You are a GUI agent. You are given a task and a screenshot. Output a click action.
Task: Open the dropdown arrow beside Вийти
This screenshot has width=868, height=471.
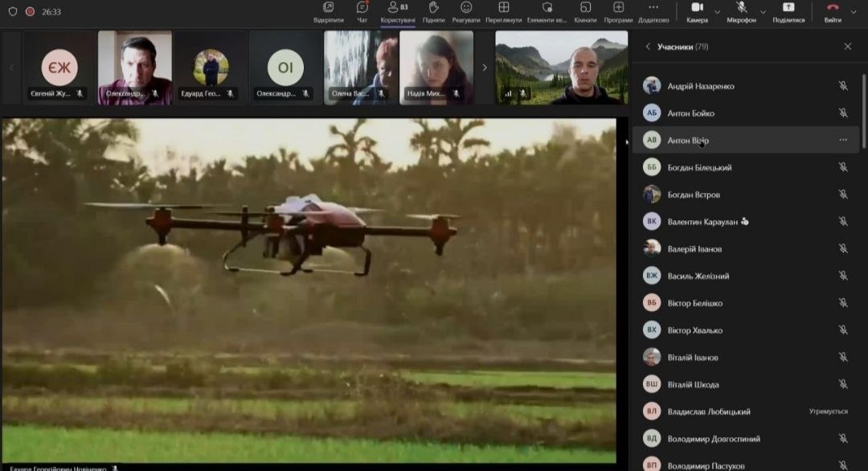[x=854, y=12]
